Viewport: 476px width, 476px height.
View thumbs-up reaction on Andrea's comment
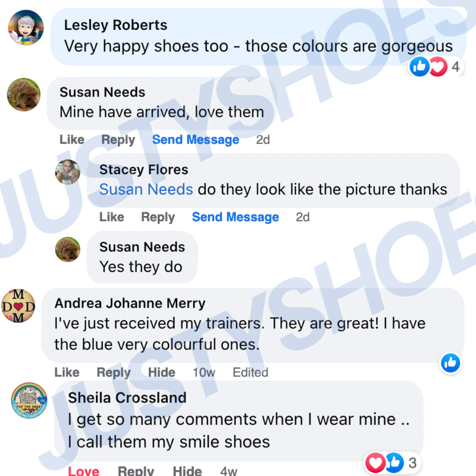point(450,363)
